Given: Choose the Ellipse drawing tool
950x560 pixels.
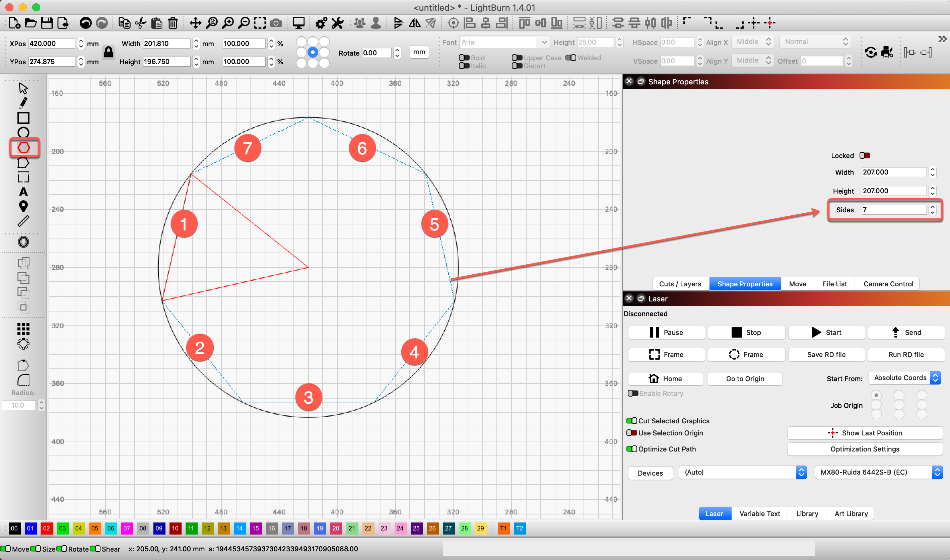Looking at the screenshot, I should point(23,132).
